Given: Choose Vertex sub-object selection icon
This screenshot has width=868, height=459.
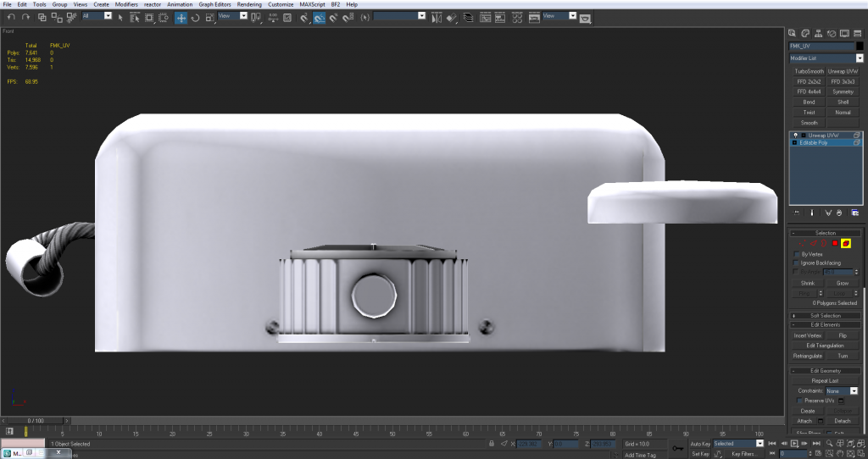Looking at the screenshot, I should point(804,244).
